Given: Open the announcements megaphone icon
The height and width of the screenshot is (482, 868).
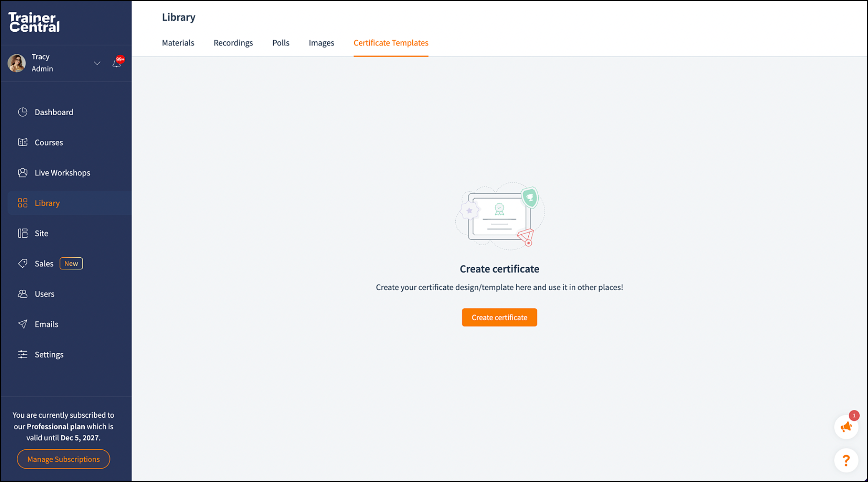Looking at the screenshot, I should 846,427.
